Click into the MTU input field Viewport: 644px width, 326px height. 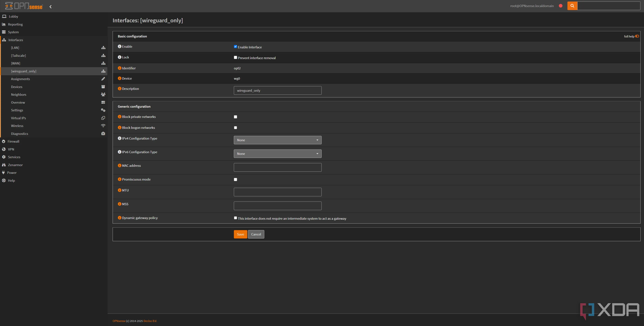point(277,192)
